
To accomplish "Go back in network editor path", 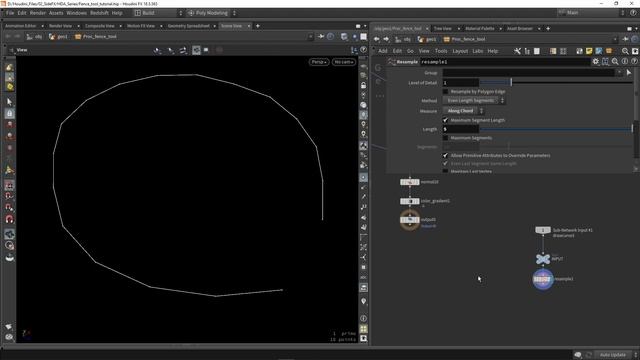I will click(x=376, y=39).
